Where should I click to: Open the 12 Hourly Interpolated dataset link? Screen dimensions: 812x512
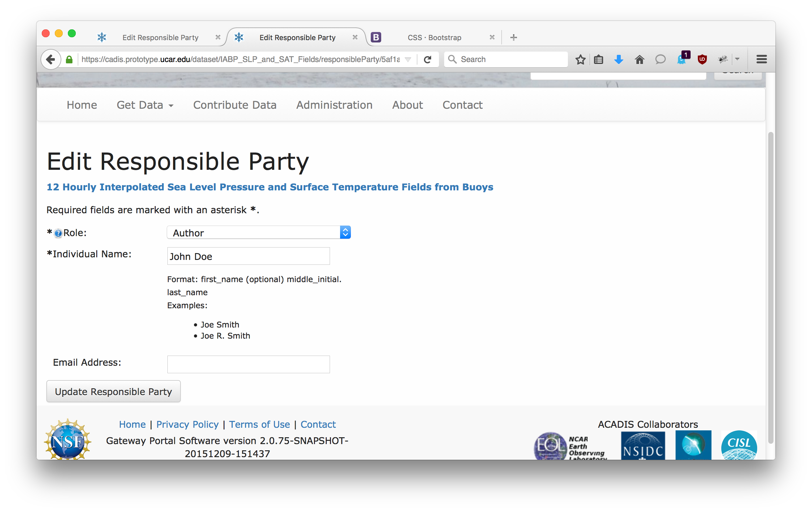270,187
